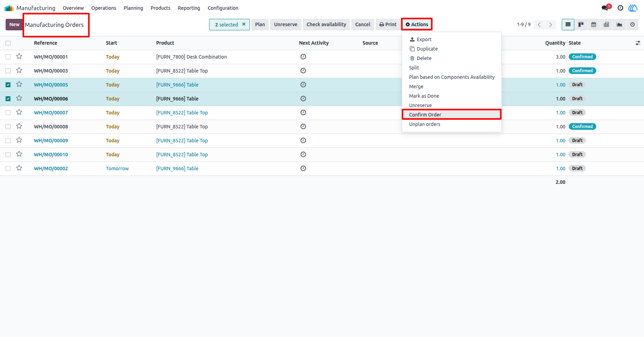Viewport: 644px width, 337px height.
Task: Star the WH/MO/00007 order as favorite
Action: (x=19, y=112)
